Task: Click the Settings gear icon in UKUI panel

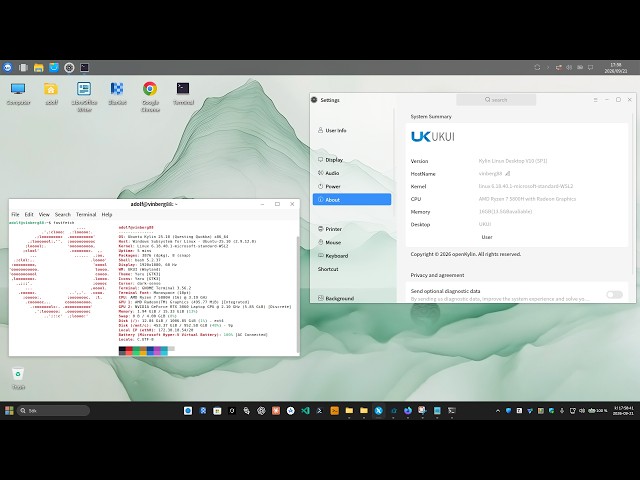Action: (69, 67)
